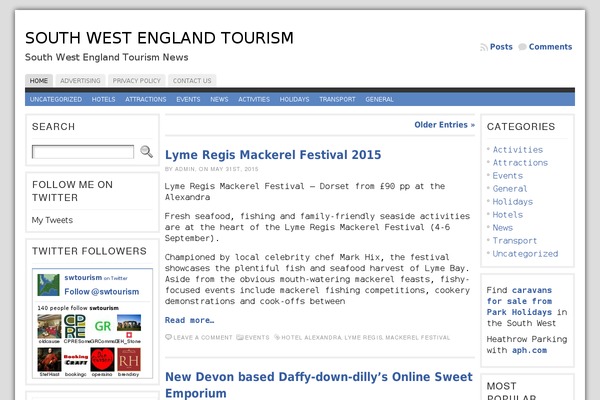
Task: Open Hotels in the blue menu bar
Action: 103,100
